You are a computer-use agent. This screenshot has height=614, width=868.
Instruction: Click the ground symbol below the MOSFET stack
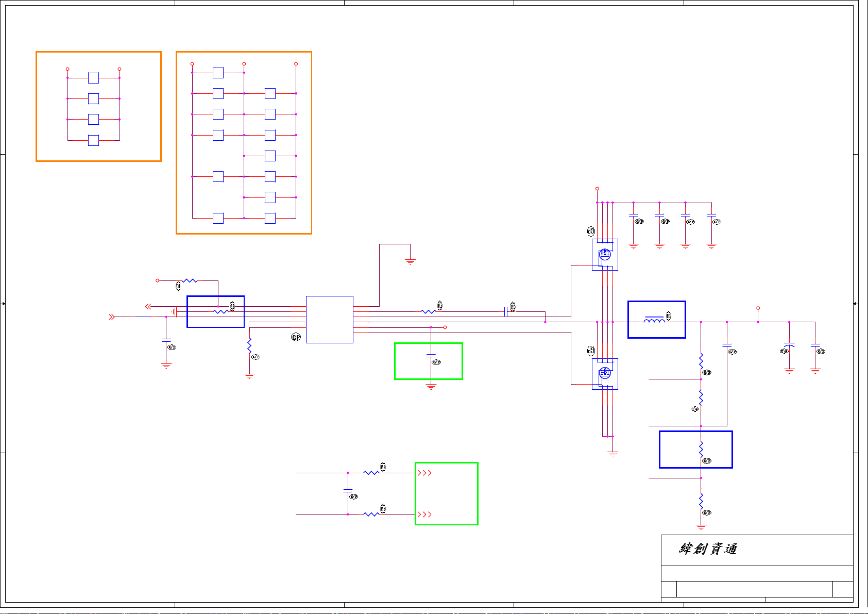tap(612, 454)
